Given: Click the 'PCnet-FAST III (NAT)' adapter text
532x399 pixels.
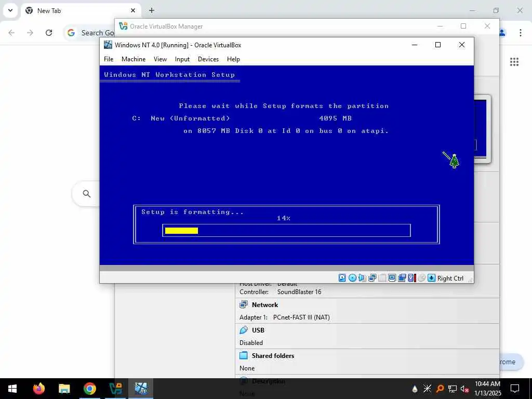Looking at the screenshot, I should pyautogui.click(x=301, y=317).
